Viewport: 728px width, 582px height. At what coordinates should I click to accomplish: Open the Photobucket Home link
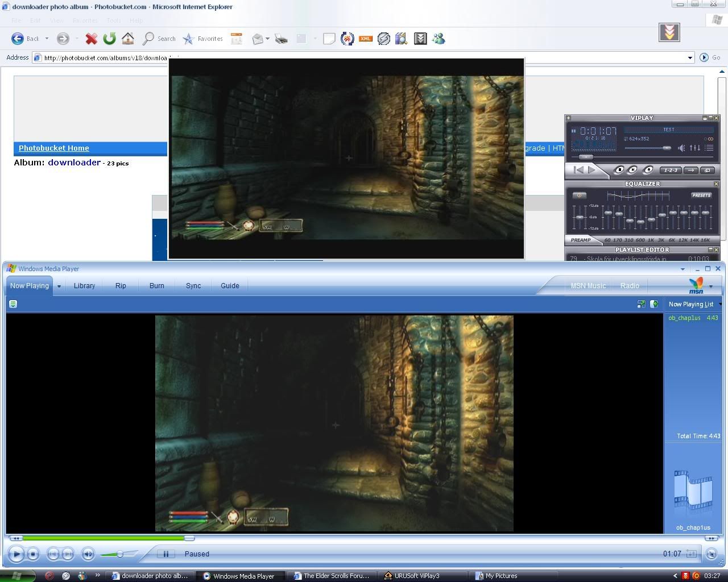click(x=54, y=148)
